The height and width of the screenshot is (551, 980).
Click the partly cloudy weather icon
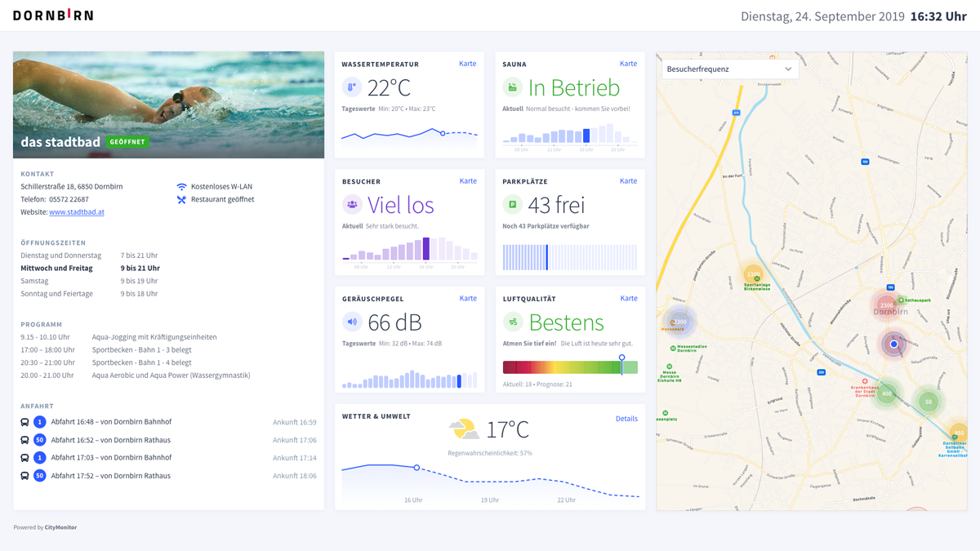(464, 429)
